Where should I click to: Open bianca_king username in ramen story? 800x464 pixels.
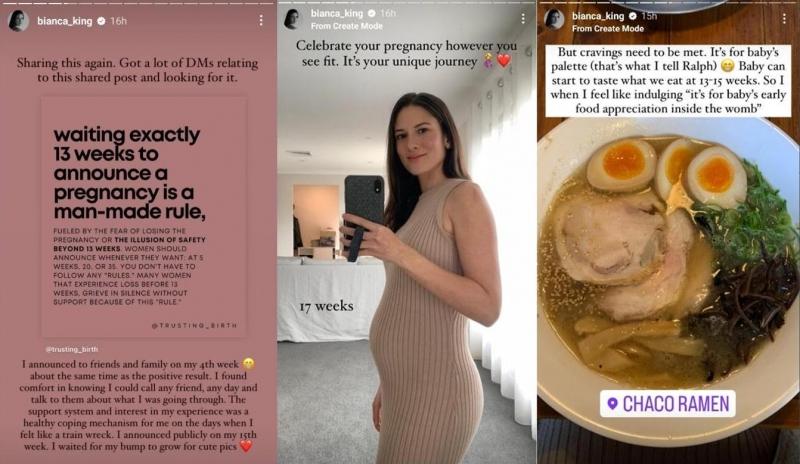(x=598, y=16)
